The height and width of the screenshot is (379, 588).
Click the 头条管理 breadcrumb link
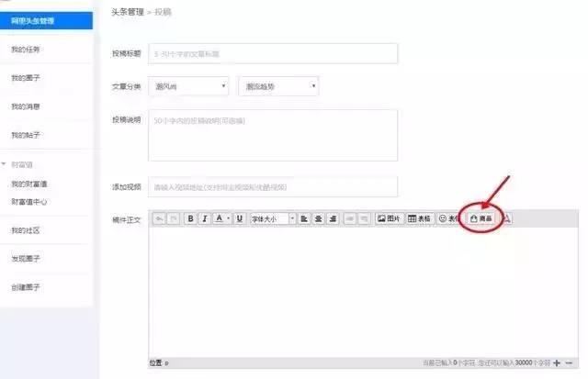128,12
